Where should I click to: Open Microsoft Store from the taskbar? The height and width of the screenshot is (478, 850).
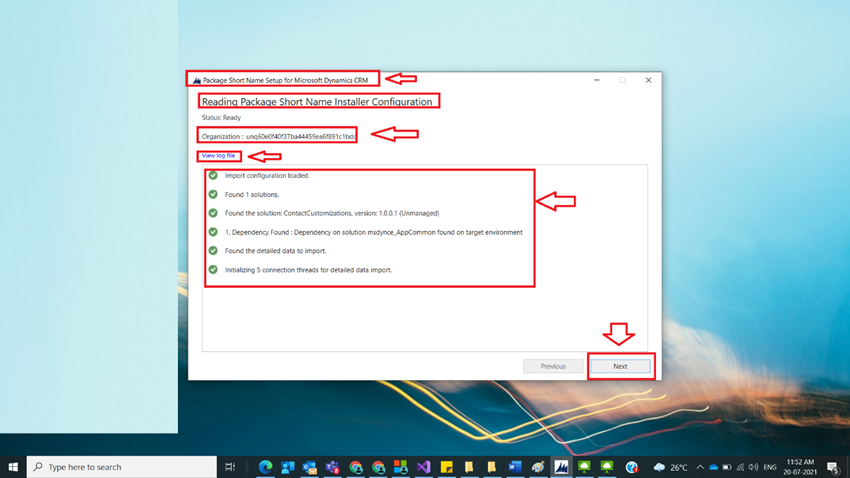click(401, 467)
